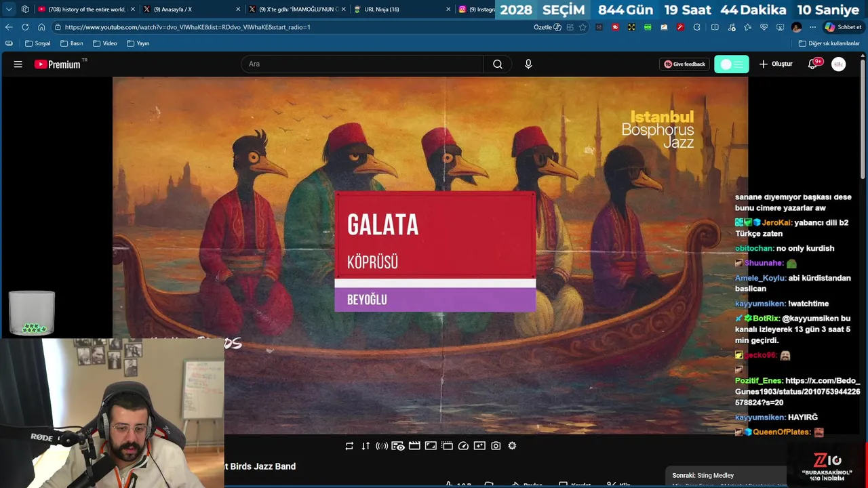The width and height of the screenshot is (868, 488).
Task: Open the Video bookmarks folder
Action: coord(106,43)
